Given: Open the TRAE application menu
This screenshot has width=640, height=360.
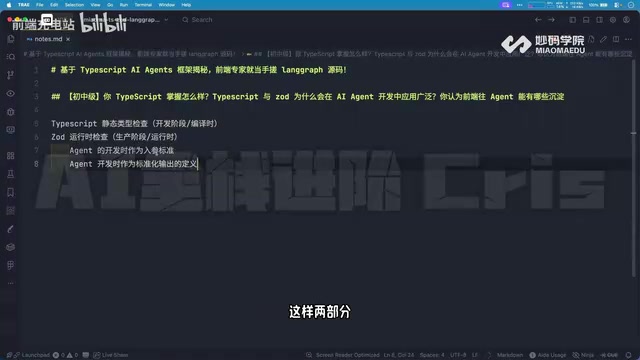Looking at the screenshot, I should (24, 5).
